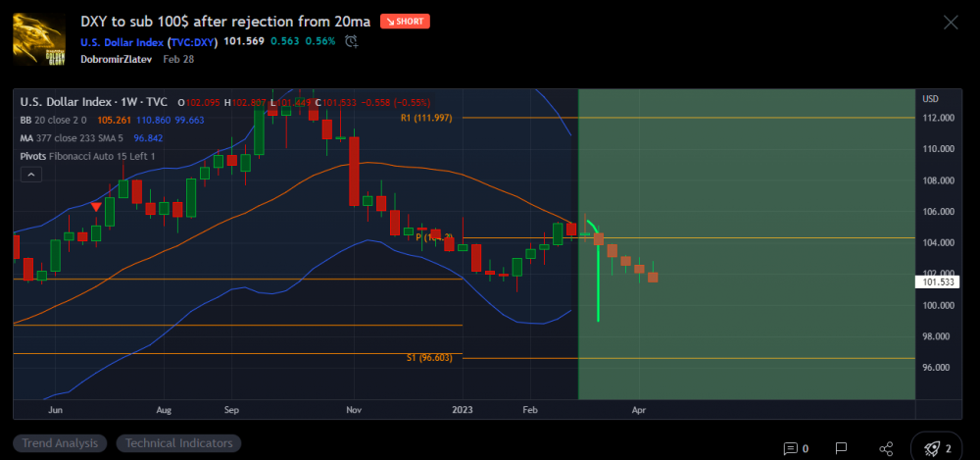Screen dimensions: 980x460
Task: Click the S1 (96.603) pivot label
Action: 429,358
